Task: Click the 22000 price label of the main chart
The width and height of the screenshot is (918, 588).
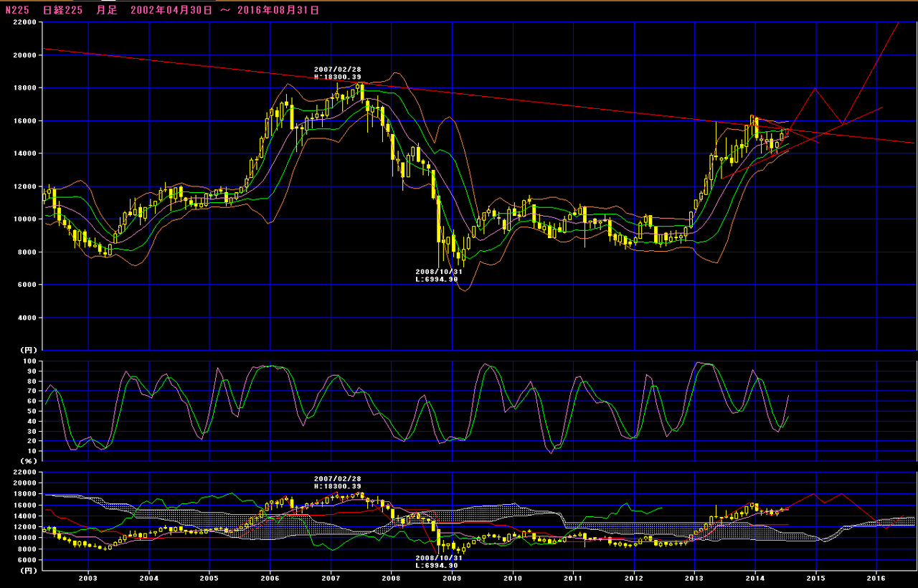Action: coord(24,22)
